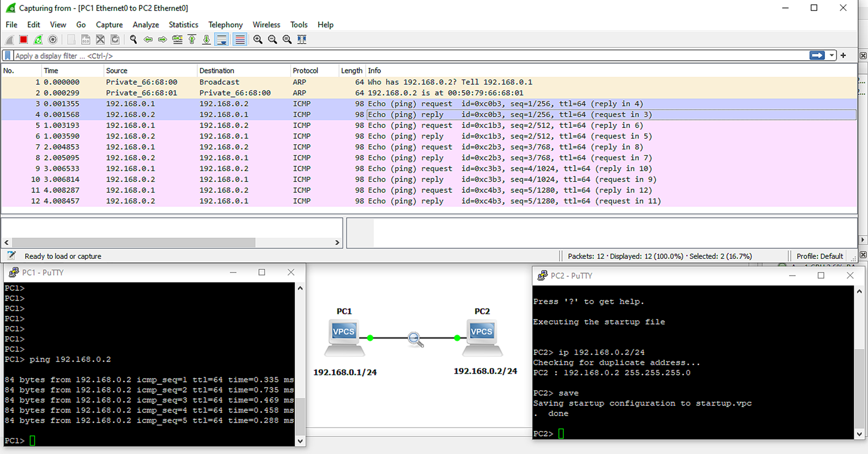
Task: Zoom in on packet list text
Action: point(258,40)
